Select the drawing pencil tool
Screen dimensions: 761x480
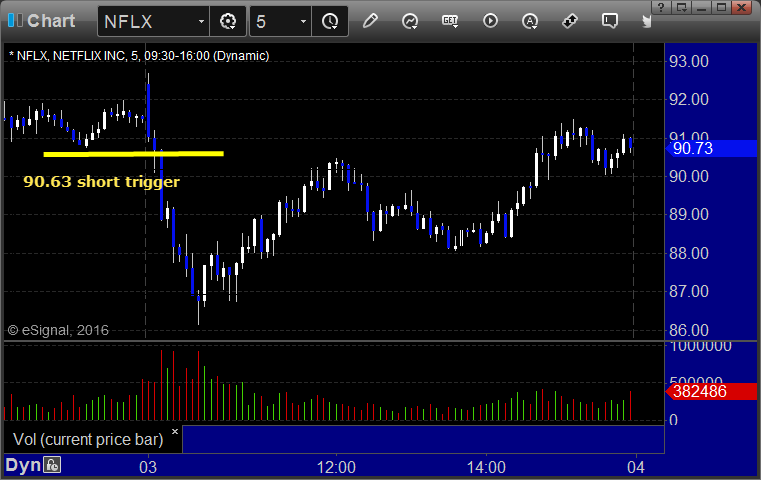(x=370, y=21)
